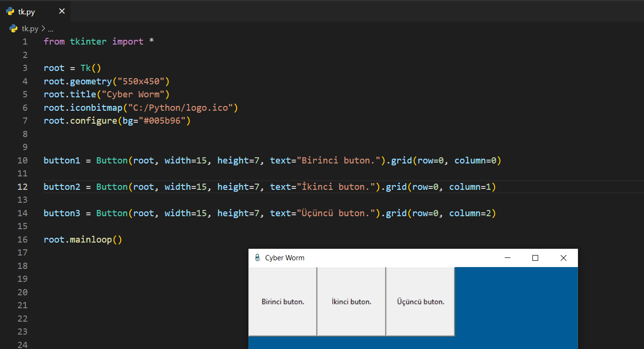Click the Python icon in the tk.py tab
The width and height of the screenshot is (644, 349).
[x=10, y=11]
